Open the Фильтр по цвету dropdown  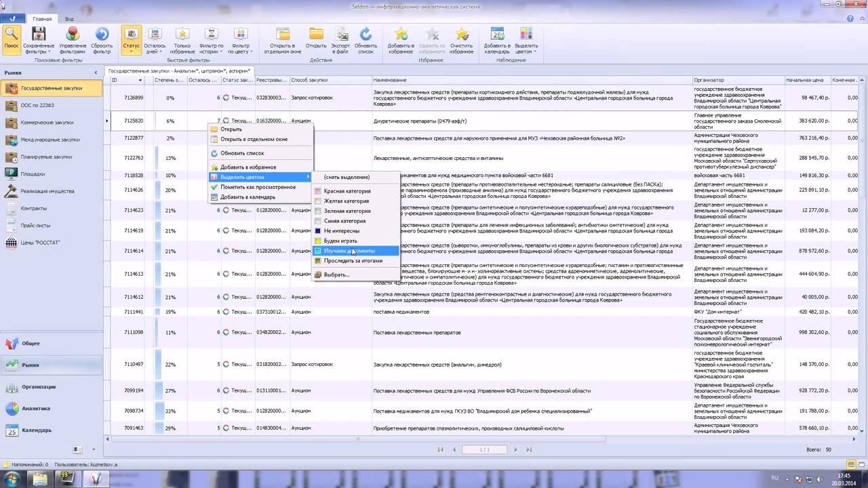(x=240, y=40)
